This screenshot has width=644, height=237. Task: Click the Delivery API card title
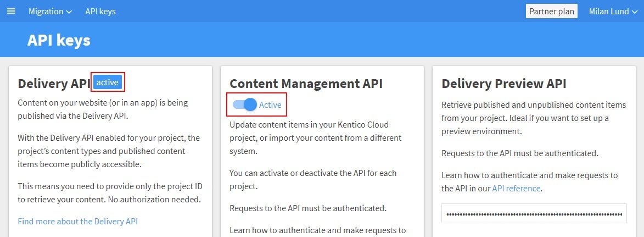click(x=54, y=84)
